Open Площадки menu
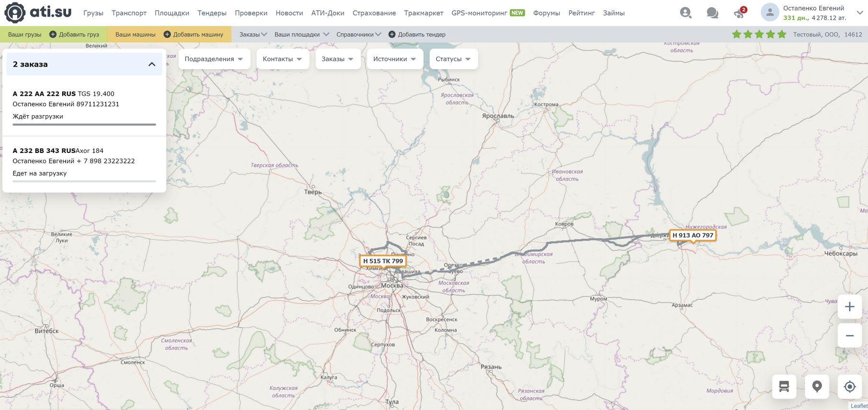 point(172,13)
